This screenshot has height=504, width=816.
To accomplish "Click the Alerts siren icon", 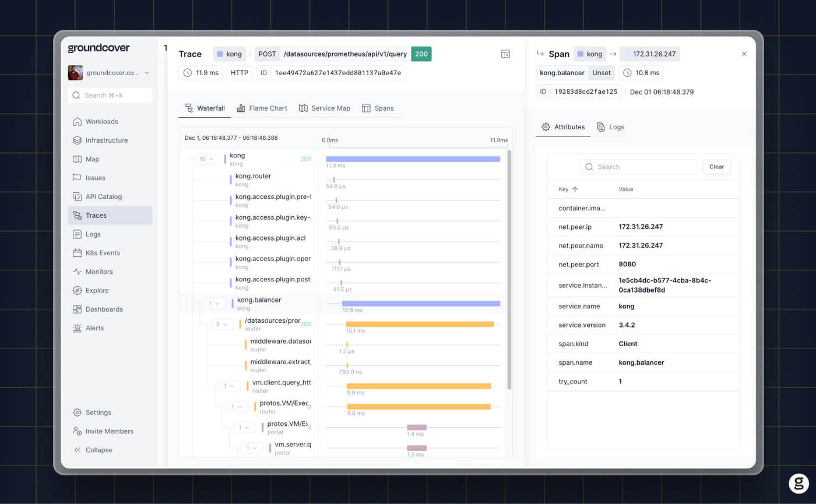I will (77, 328).
